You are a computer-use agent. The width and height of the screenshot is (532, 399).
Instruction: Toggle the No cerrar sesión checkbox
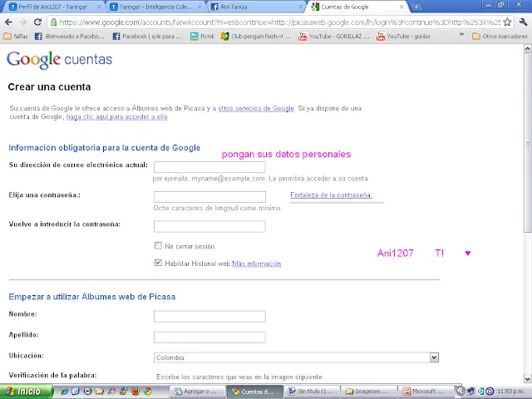coord(158,245)
